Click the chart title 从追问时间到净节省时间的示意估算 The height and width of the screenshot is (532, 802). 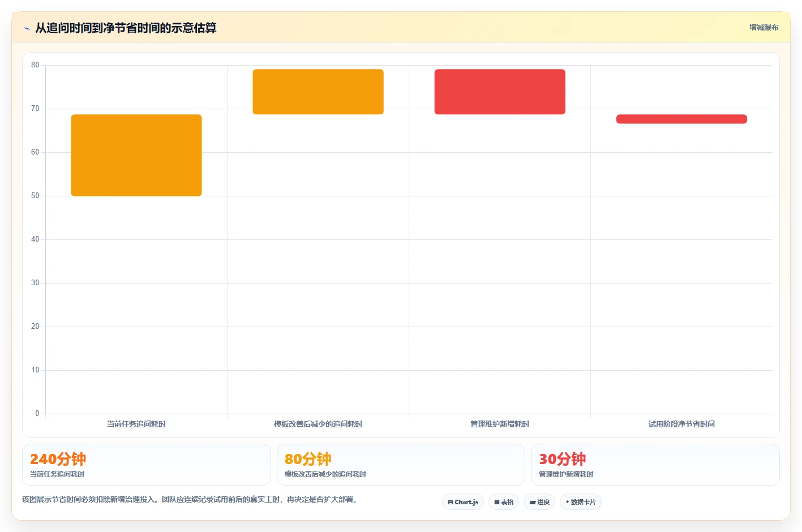pyautogui.click(x=126, y=28)
